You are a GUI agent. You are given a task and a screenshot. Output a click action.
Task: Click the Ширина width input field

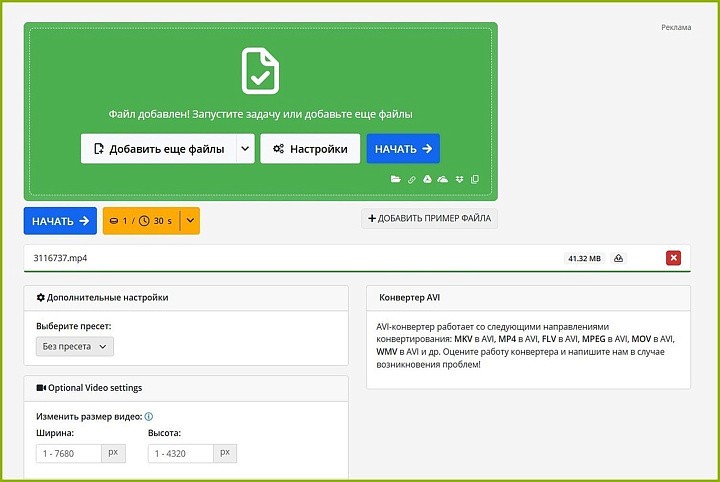(x=69, y=453)
